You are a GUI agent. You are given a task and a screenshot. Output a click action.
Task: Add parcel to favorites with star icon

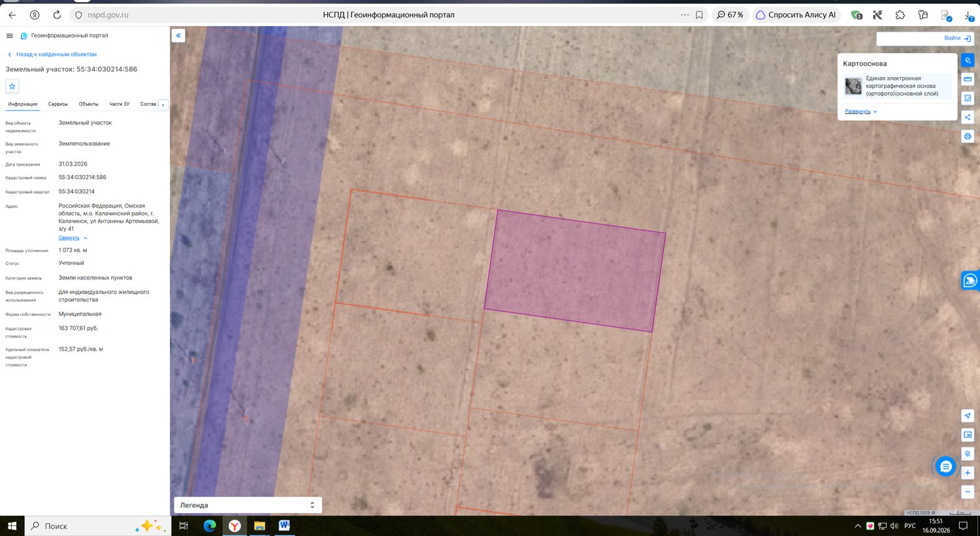pyautogui.click(x=12, y=86)
